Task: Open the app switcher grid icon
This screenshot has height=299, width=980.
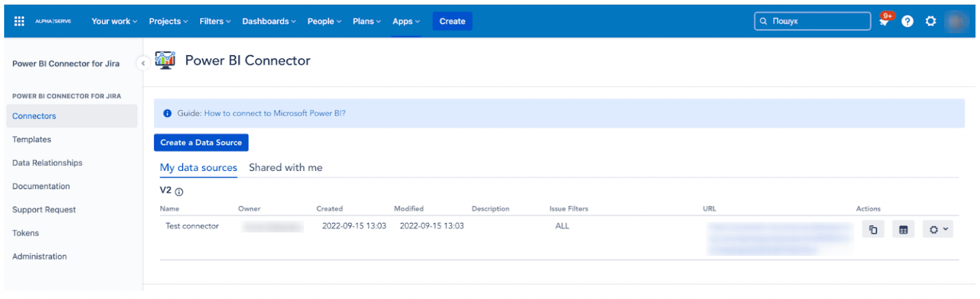Action: [19, 21]
